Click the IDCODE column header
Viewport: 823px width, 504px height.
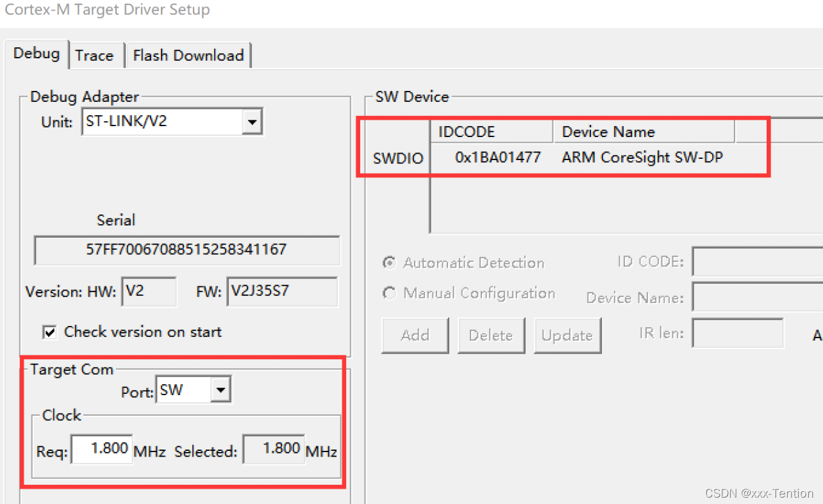coord(492,132)
